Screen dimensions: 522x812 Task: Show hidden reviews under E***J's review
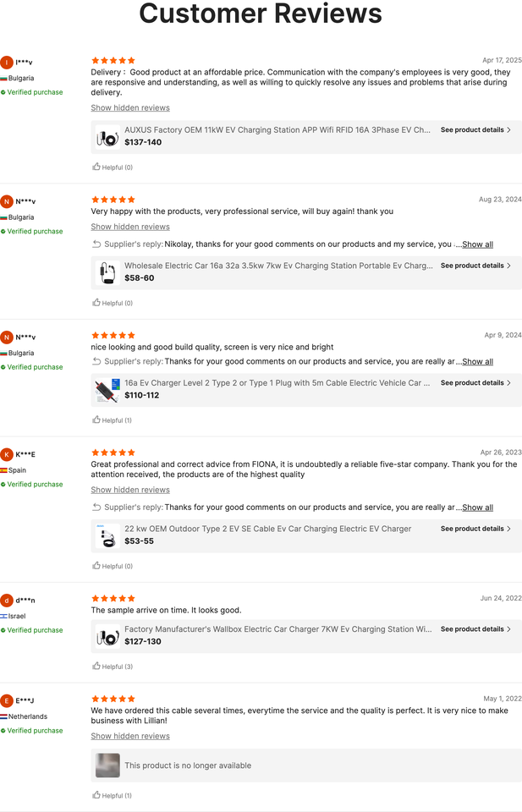tap(130, 737)
